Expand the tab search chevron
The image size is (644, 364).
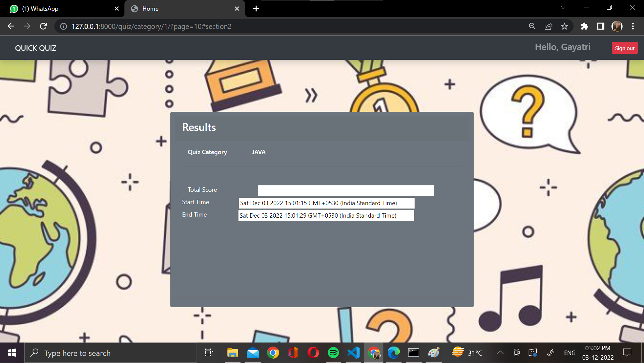click(x=563, y=7)
